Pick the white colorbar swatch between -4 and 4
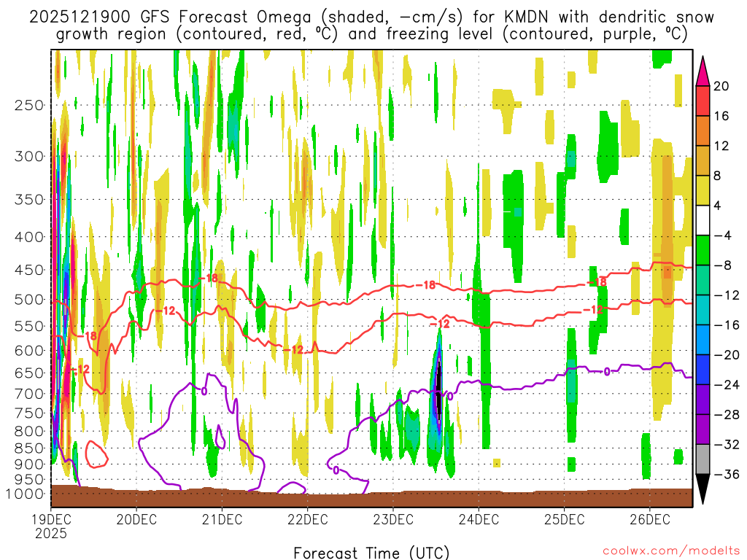747x560 pixels. [703, 220]
